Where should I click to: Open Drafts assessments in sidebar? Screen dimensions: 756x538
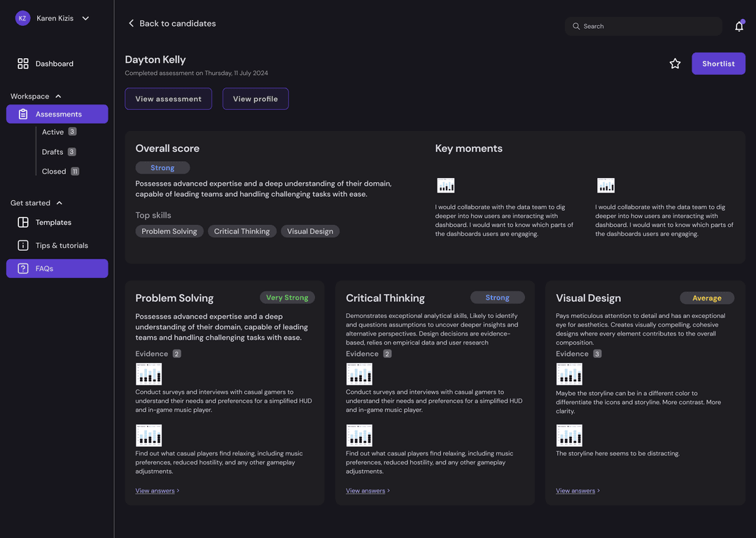point(59,152)
